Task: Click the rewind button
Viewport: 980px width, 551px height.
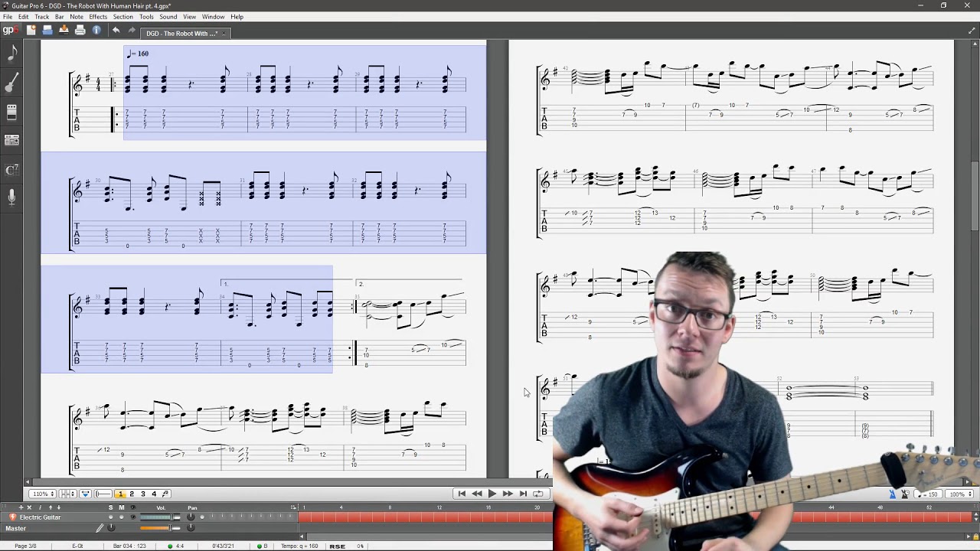Action: click(x=477, y=494)
